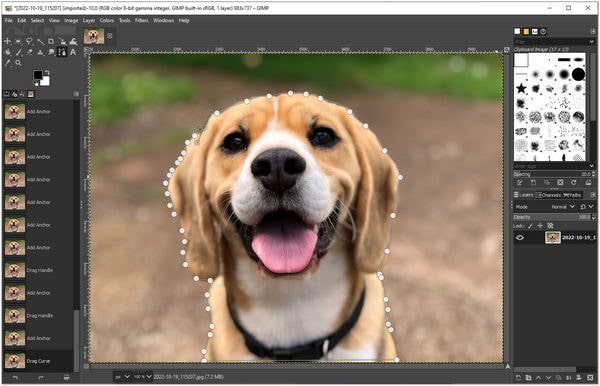Close the open image tab
The height and width of the screenshot is (386, 600).
click(110, 36)
